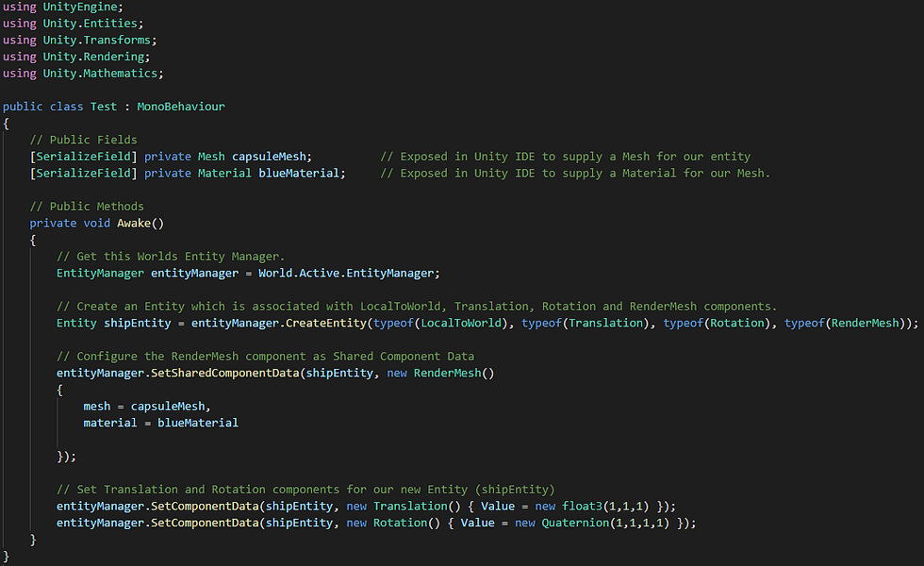This screenshot has height=566, width=924.
Task: Click 'typeof(Rotation)' argument
Action: coord(716,323)
